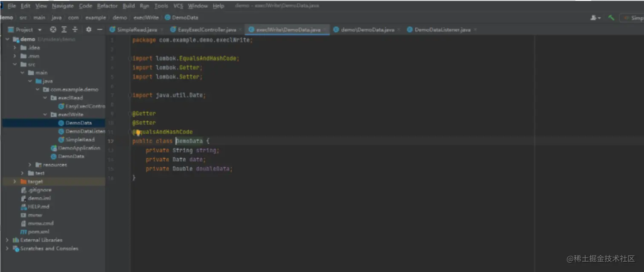Close the demo\DemoData.java tab
The width and height of the screenshot is (644, 272).
point(399,30)
